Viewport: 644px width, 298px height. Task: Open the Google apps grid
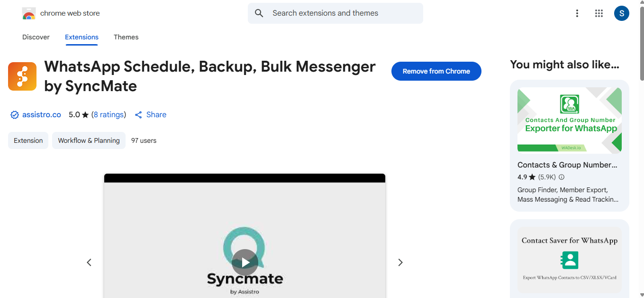pyautogui.click(x=599, y=13)
